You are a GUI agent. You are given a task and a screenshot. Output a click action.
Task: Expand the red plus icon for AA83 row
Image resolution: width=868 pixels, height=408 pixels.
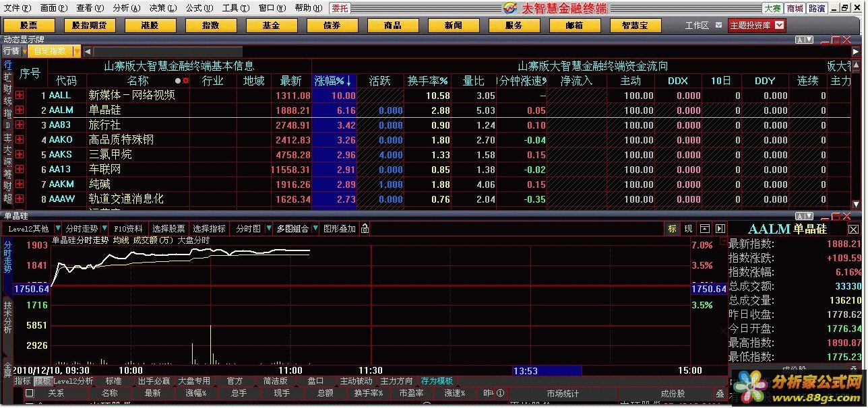click(19, 125)
